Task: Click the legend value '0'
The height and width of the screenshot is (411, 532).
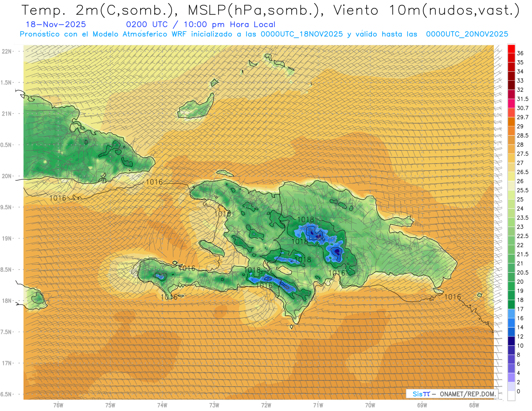Action: [x=519, y=391]
